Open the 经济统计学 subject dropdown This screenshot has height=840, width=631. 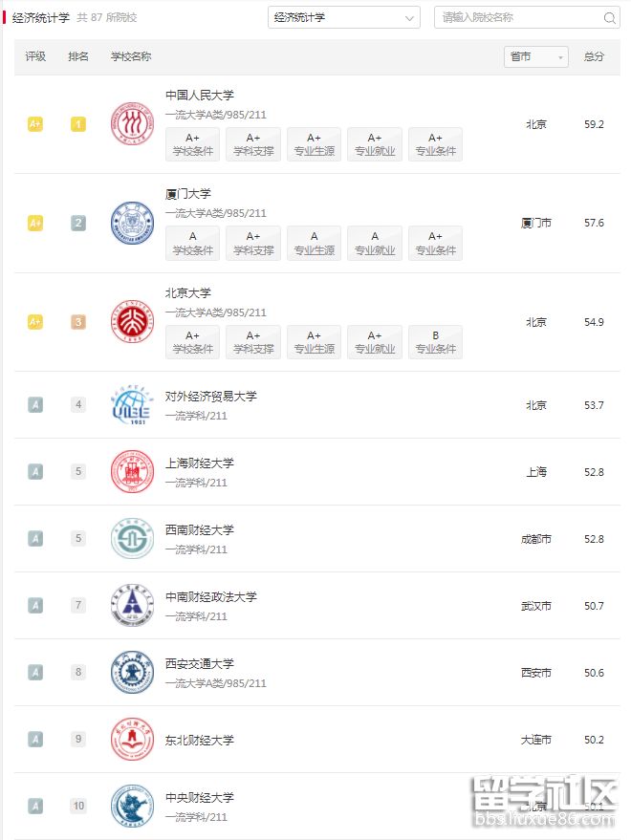[343, 17]
